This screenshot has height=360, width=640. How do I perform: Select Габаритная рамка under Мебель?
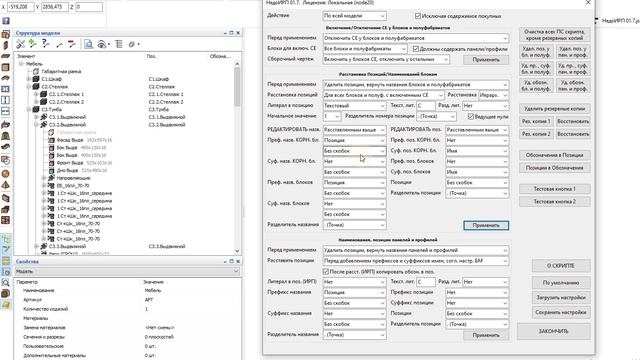click(61, 71)
